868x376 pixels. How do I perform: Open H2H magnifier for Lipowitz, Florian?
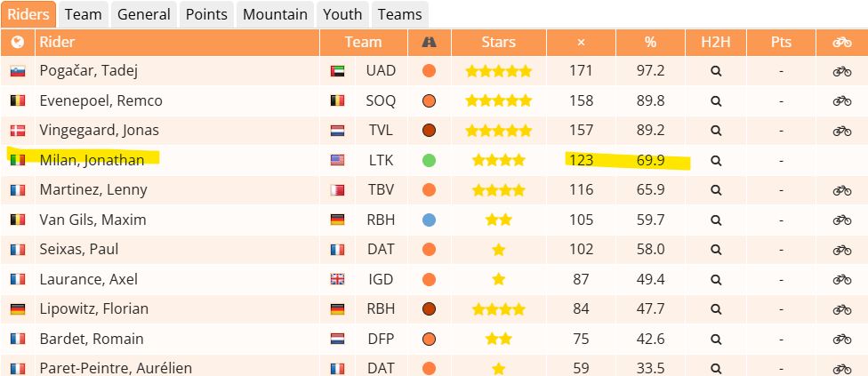coord(716,309)
